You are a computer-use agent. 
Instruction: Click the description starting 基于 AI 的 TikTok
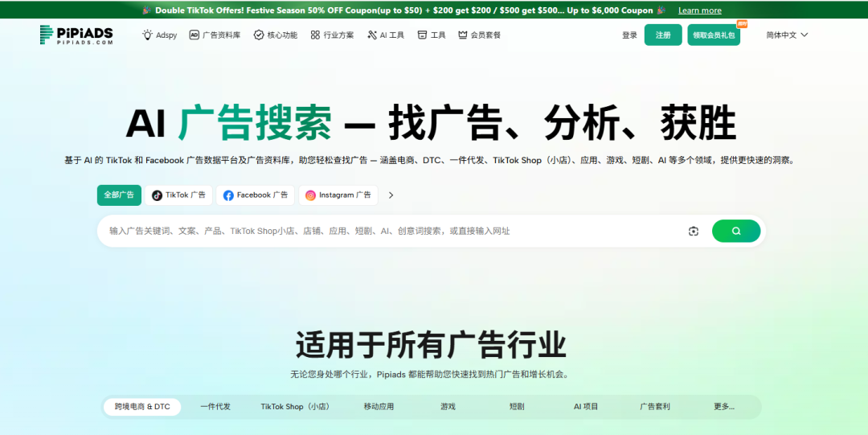[x=431, y=161]
